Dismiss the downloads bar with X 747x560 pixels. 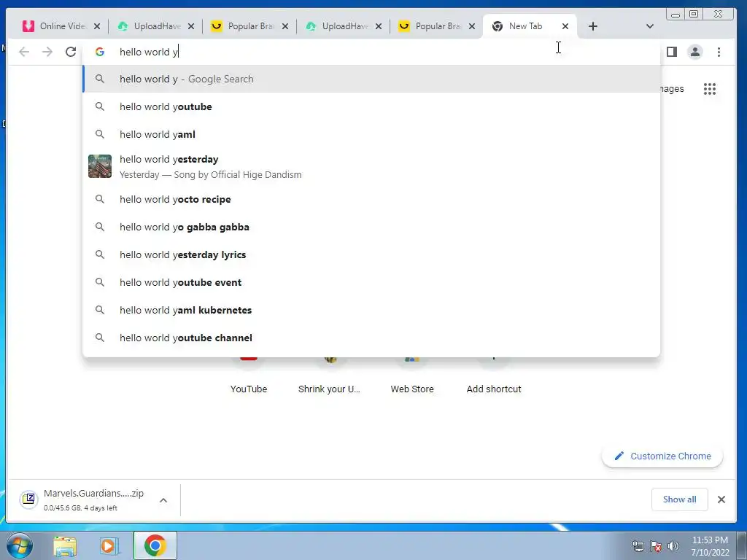(721, 499)
